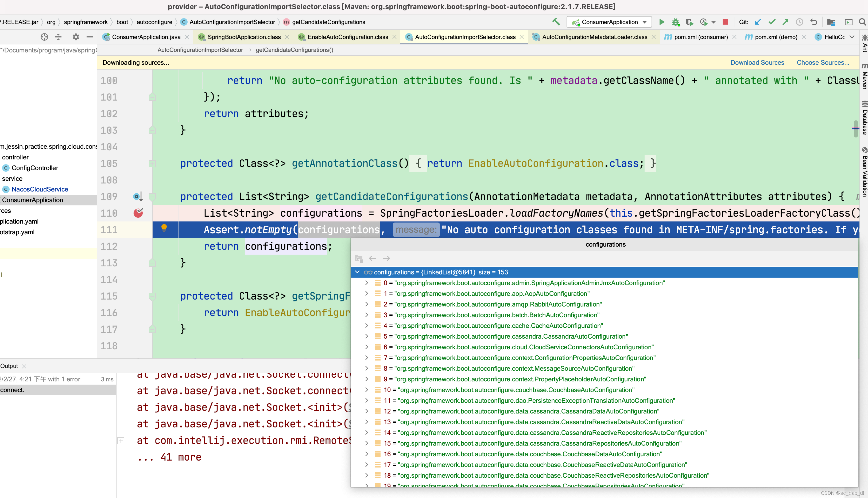Hide the Project tool window
The width and height of the screenshot is (868, 498).
(90, 37)
